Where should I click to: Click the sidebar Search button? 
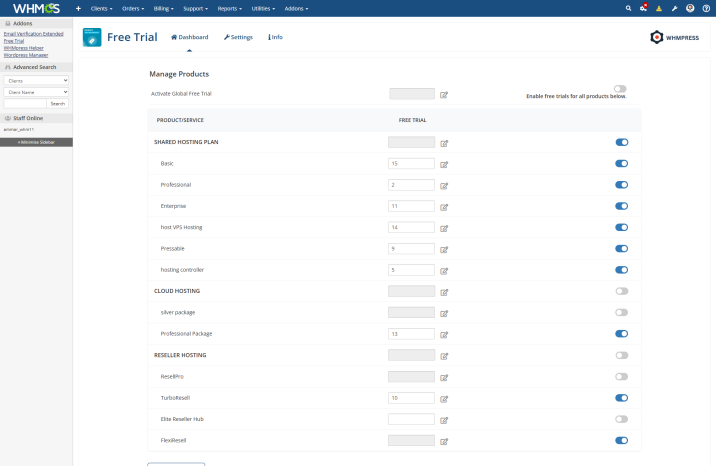(x=58, y=103)
